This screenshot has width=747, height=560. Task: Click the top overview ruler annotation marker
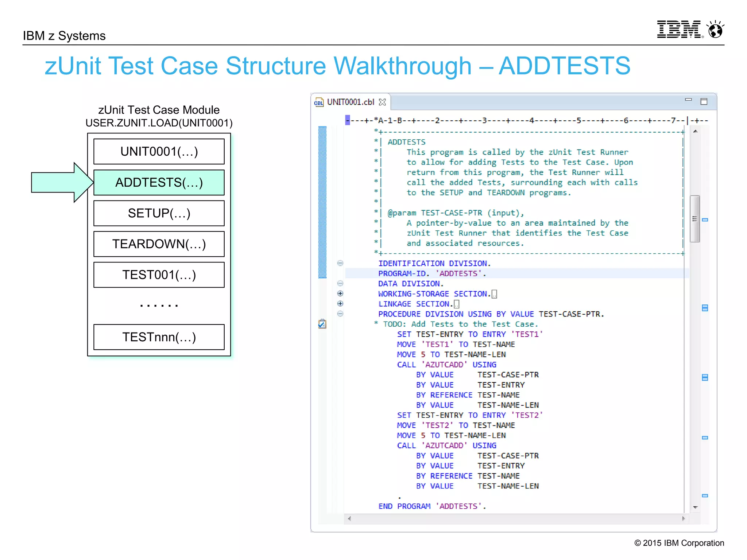coord(705,220)
